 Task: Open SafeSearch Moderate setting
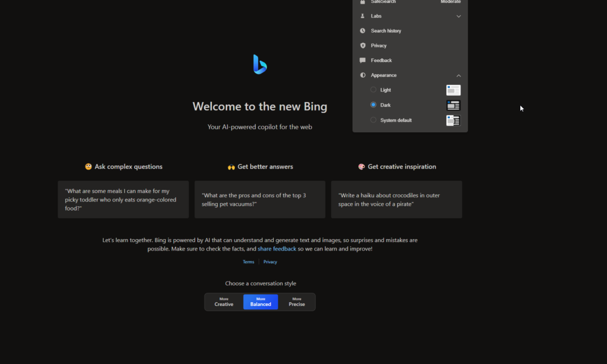coord(410,2)
